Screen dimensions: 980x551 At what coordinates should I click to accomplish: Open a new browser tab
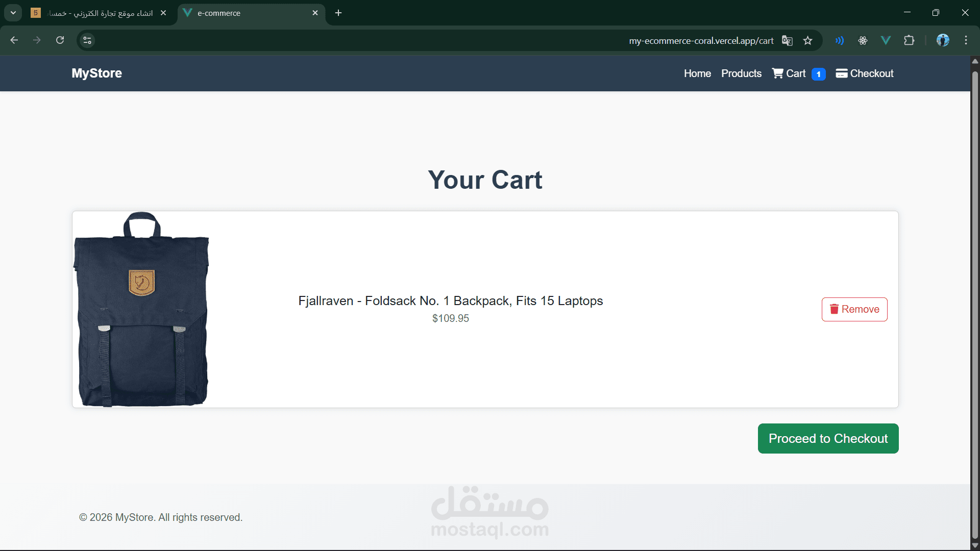click(338, 13)
